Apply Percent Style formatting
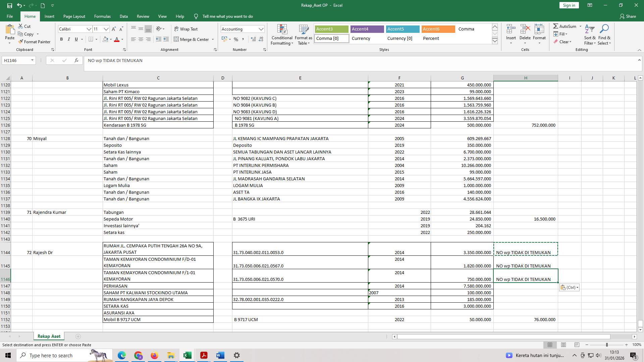 point(236,39)
